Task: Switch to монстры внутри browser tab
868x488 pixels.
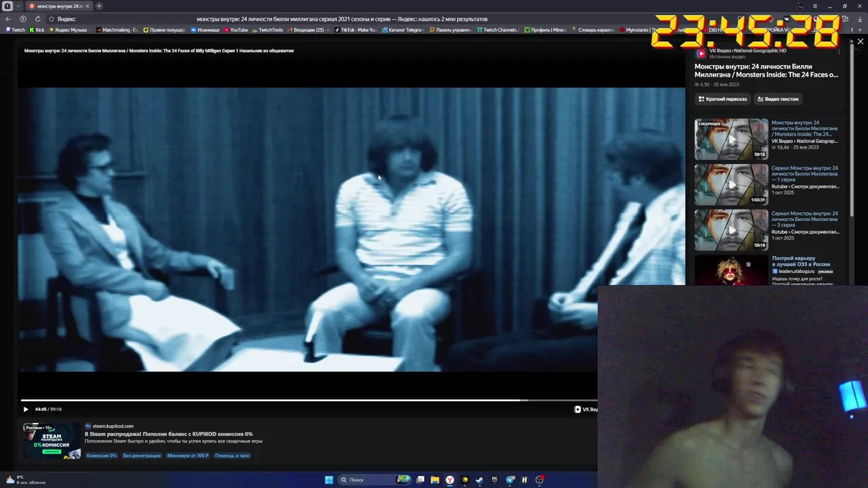Action: pos(59,6)
